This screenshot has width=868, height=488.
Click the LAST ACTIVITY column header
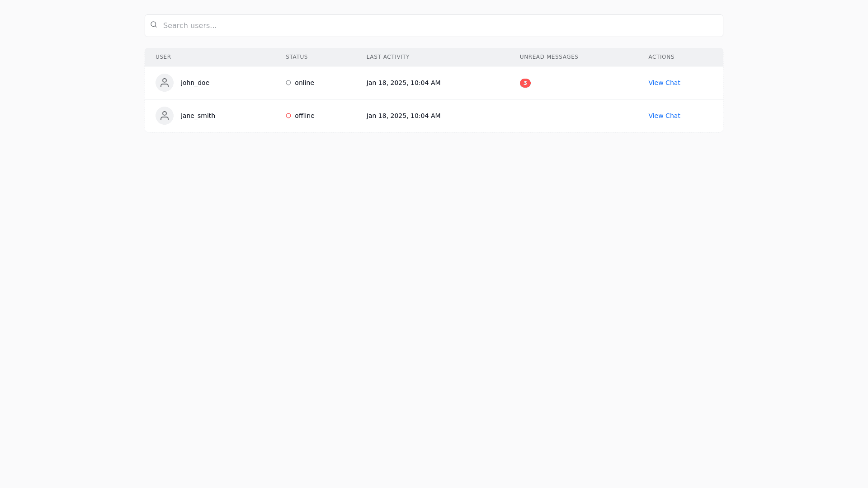coord(388,57)
